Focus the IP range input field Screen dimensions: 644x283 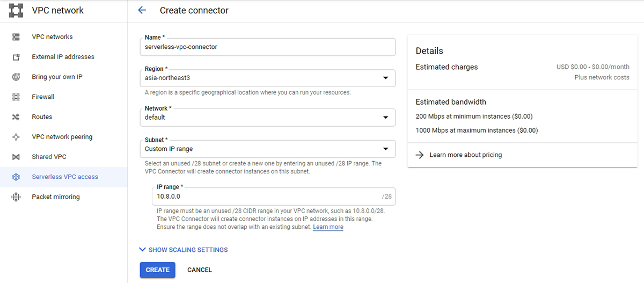(x=274, y=197)
